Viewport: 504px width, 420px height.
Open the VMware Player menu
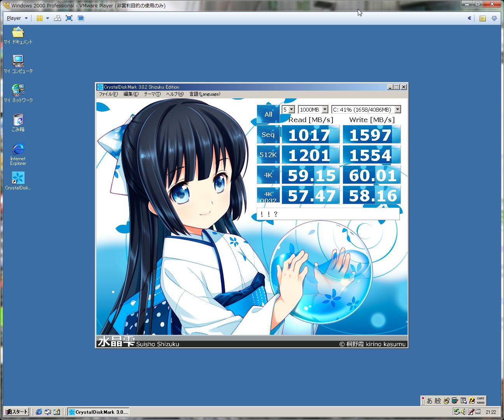(x=17, y=18)
